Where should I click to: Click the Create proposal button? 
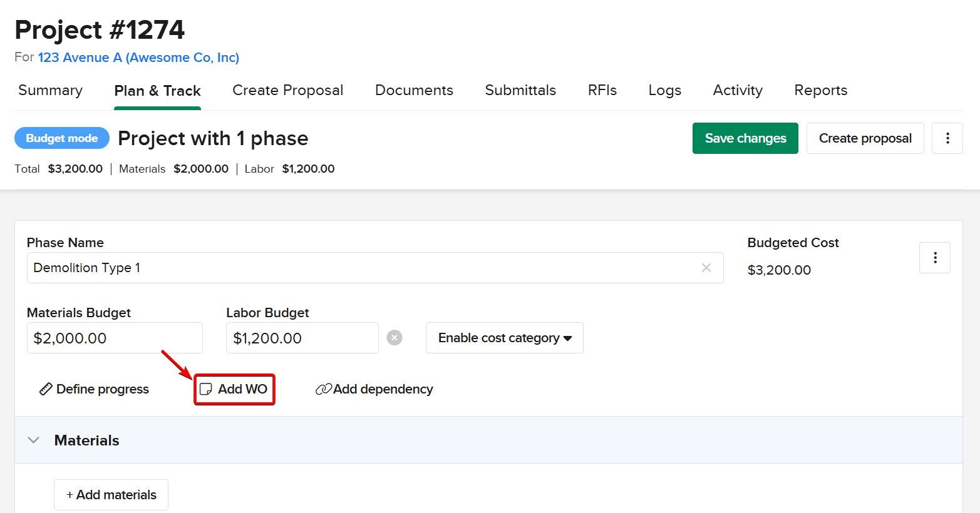[865, 138]
